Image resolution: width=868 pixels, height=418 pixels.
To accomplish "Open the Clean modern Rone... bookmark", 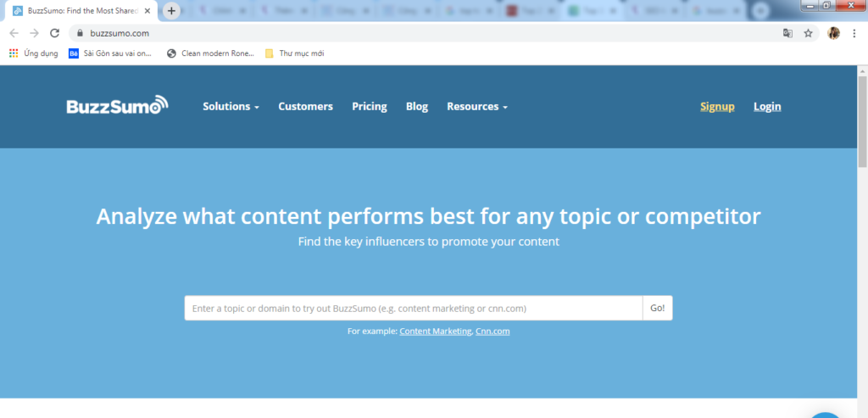I will (x=210, y=53).
